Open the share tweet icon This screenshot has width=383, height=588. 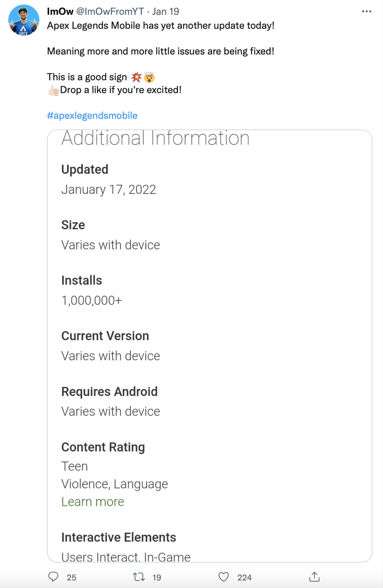click(314, 577)
